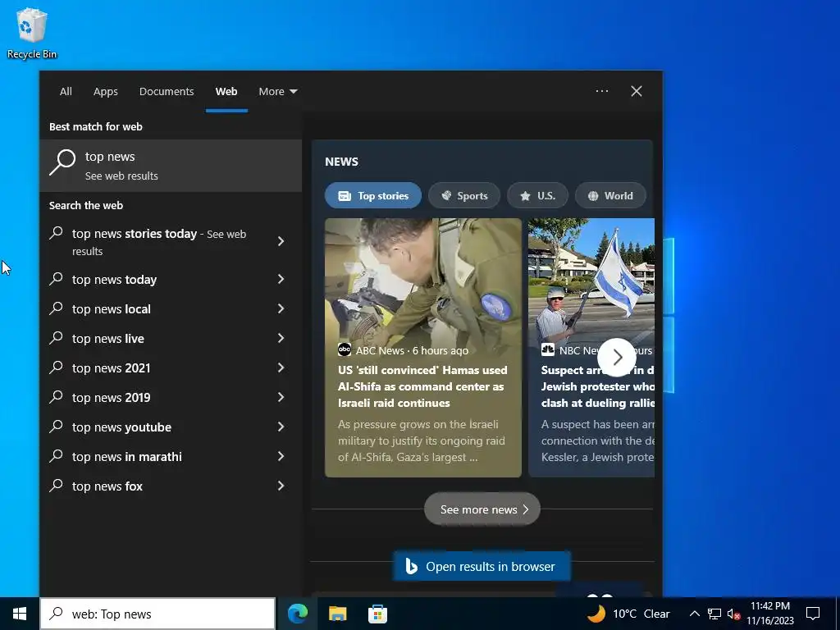
Task: Select the World news filter
Action: tap(610, 196)
